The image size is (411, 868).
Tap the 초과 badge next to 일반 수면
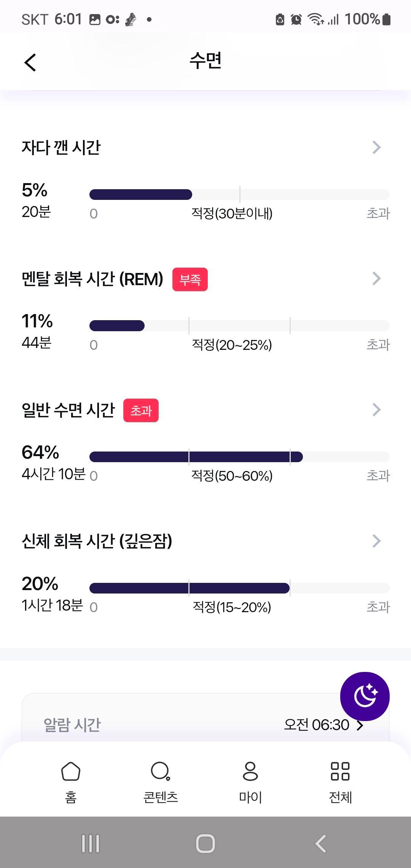coord(141,410)
